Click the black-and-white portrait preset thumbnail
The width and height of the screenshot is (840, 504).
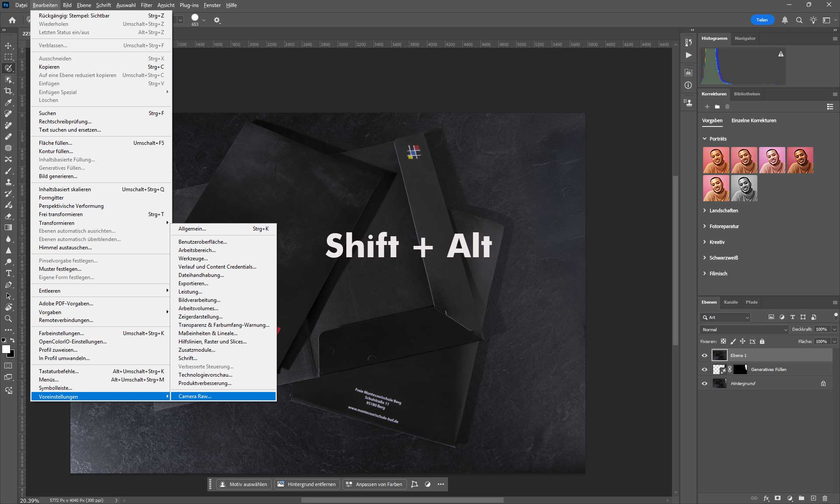tap(744, 188)
